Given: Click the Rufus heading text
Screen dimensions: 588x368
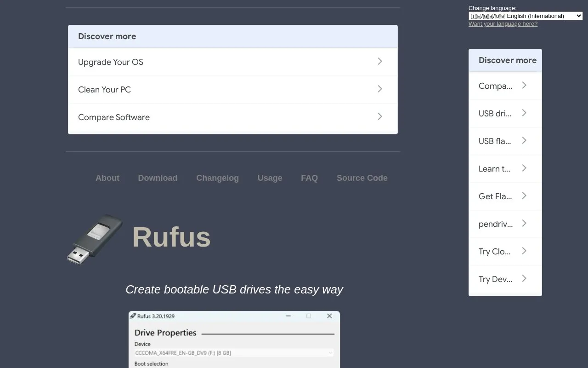Looking at the screenshot, I should 171,237.
